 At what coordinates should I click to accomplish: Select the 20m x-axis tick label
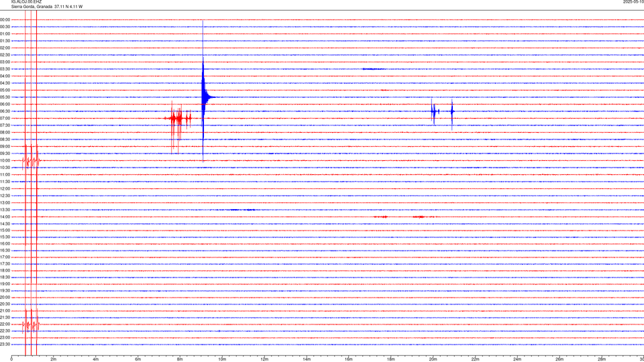click(x=433, y=359)
